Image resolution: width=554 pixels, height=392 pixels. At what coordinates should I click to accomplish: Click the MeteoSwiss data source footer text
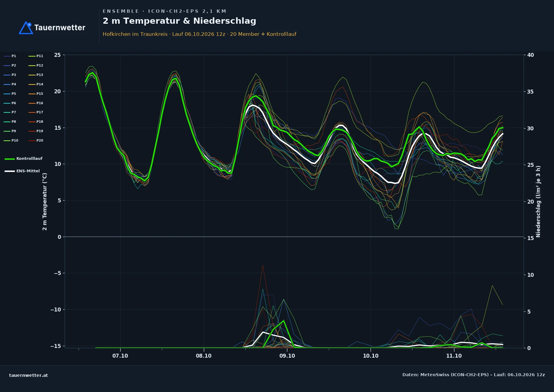474,375
